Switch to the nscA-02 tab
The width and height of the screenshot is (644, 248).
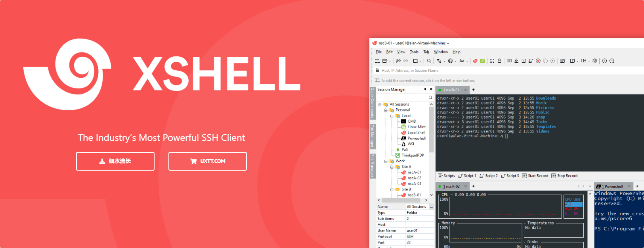click(451, 186)
